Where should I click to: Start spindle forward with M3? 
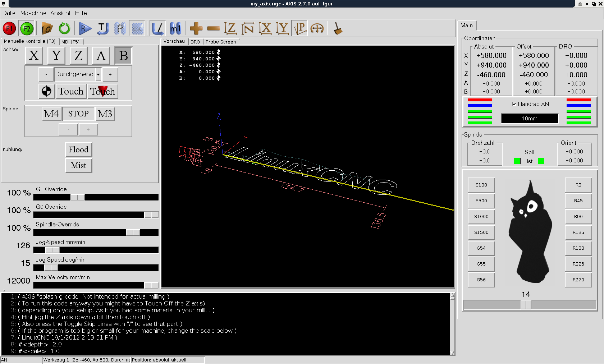click(x=105, y=114)
